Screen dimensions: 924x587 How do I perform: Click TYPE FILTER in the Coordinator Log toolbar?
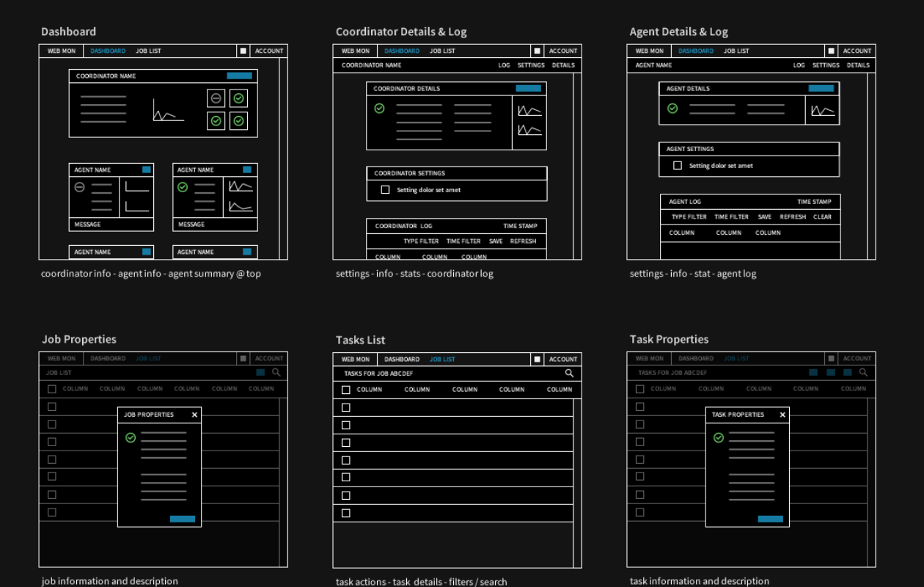(421, 241)
